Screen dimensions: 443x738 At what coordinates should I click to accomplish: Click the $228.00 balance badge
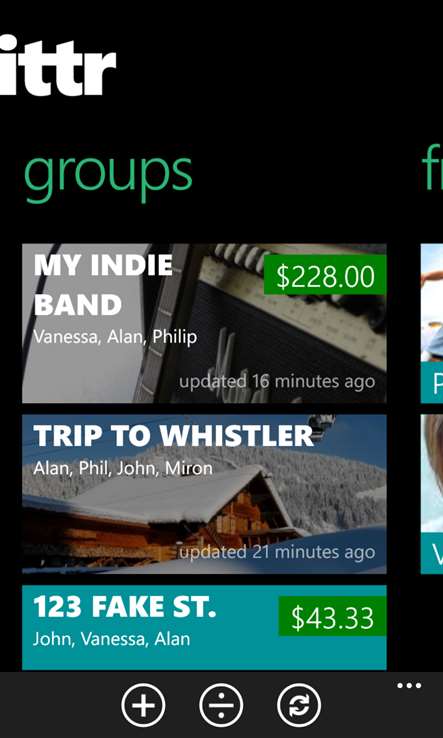coord(325,275)
